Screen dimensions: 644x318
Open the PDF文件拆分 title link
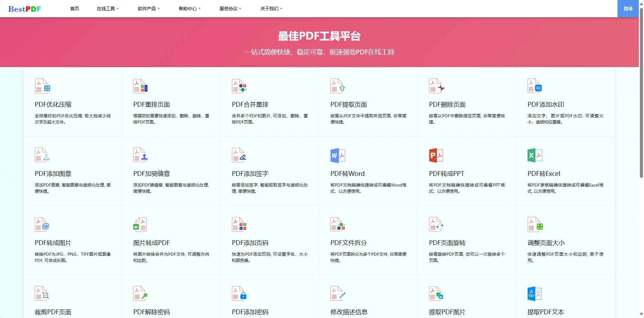(x=349, y=243)
